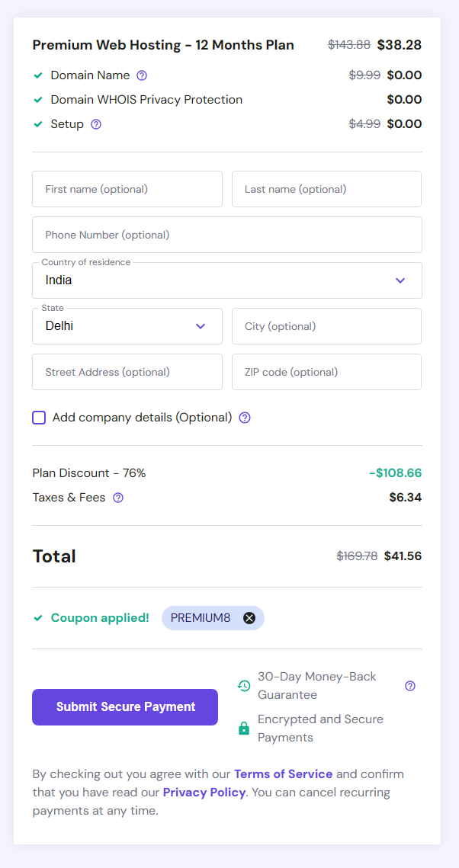This screenshot has width=459, height=868.
Task: View the Taxes & Fees info icon
Action: [117, 498]
